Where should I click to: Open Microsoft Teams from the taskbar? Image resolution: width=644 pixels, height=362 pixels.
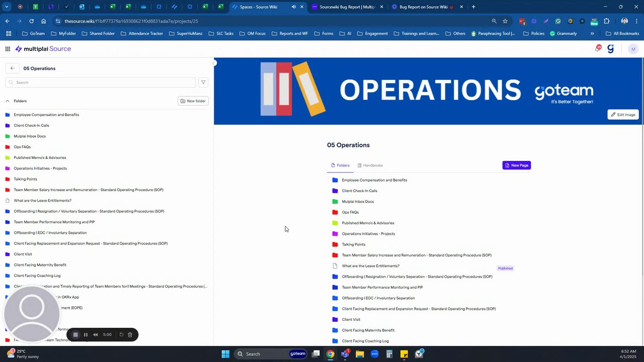(x=345, y=354)
